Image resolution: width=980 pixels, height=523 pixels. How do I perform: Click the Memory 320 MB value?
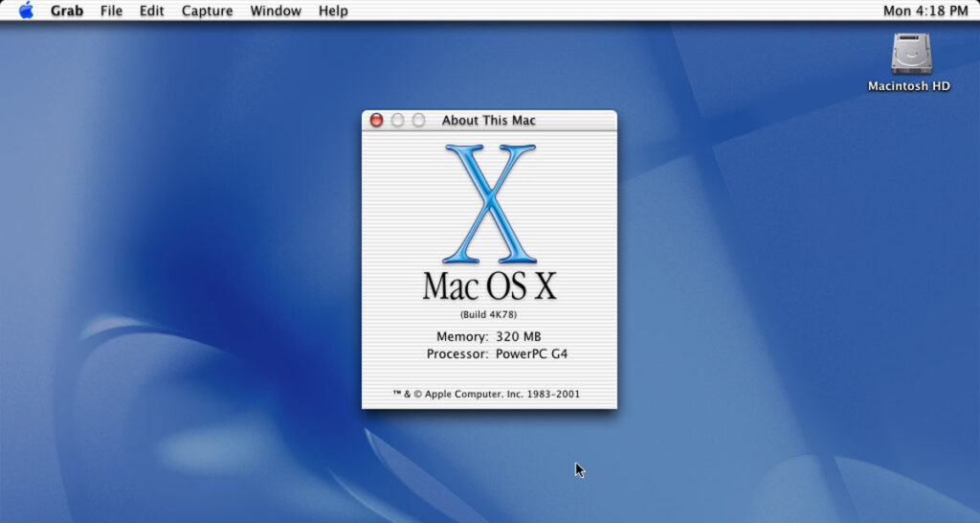click(x=519, y=336)
